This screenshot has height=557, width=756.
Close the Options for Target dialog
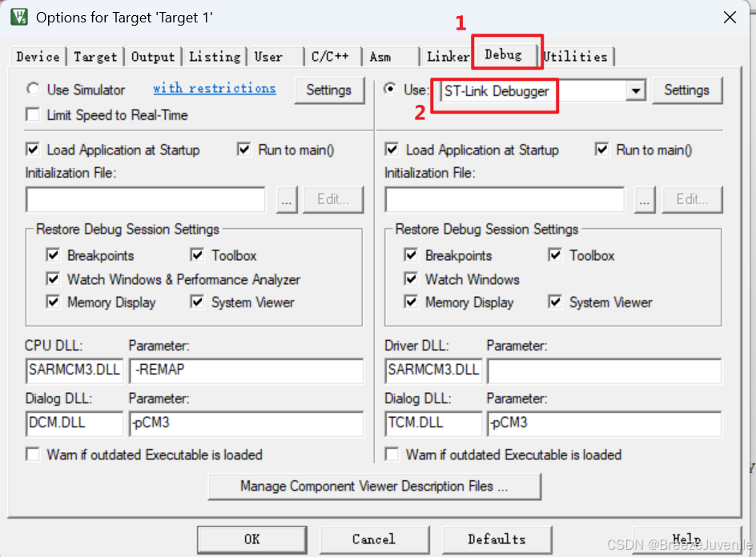(730, 18)
